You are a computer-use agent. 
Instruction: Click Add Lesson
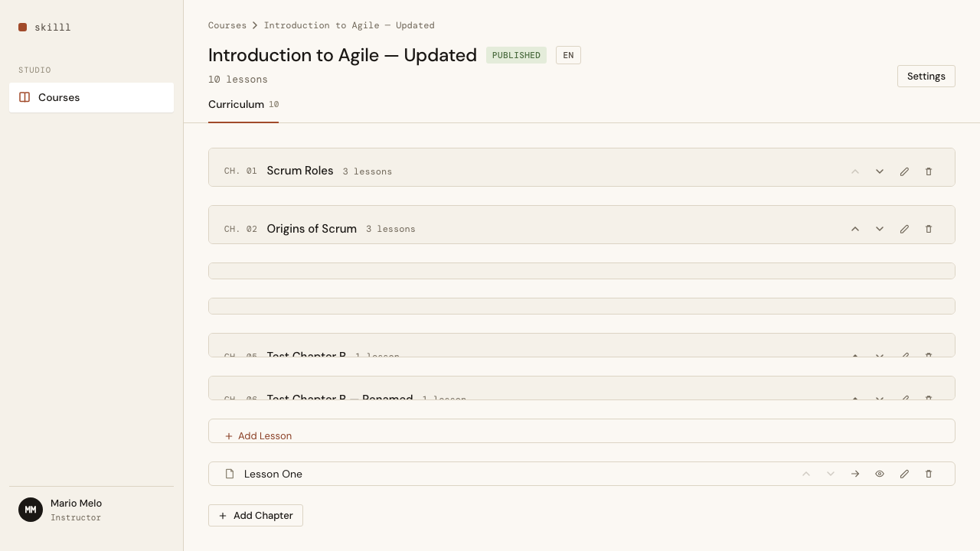[x=258, y=435]
